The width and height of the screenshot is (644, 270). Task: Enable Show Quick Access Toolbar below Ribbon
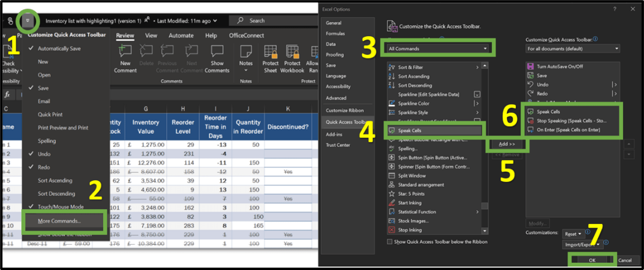[x=390, y=242]
